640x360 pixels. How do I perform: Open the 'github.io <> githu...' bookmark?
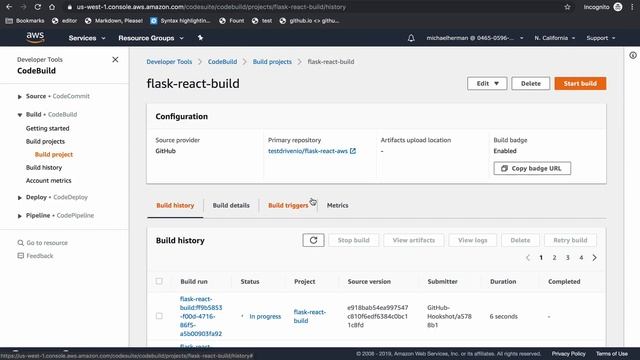309,20
